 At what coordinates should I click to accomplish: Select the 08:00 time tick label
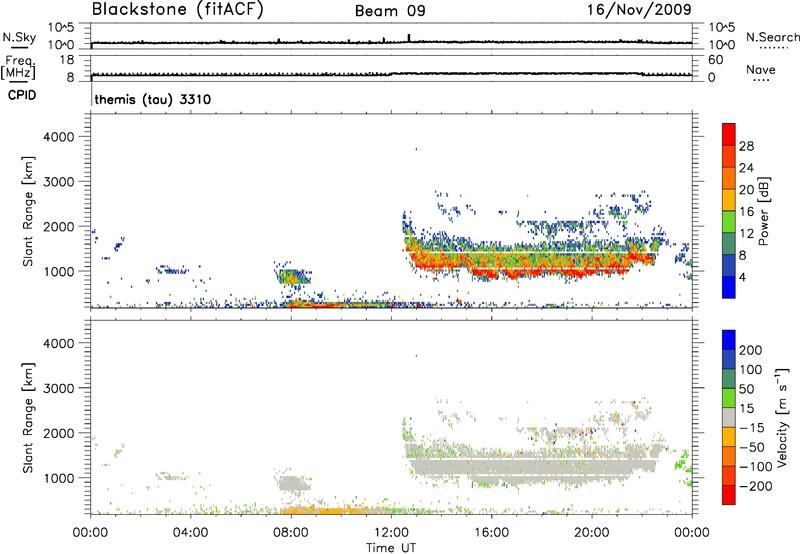291,533
